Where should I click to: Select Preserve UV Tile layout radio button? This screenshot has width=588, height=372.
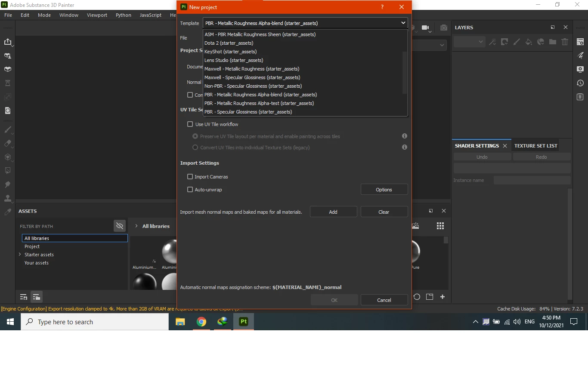point(195,136)
